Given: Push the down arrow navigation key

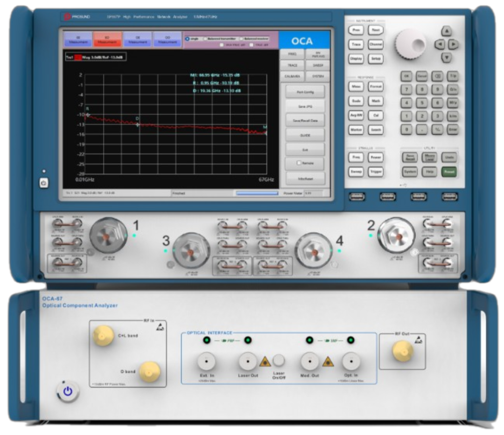Looking at the screenshot, I should (446, 57).
